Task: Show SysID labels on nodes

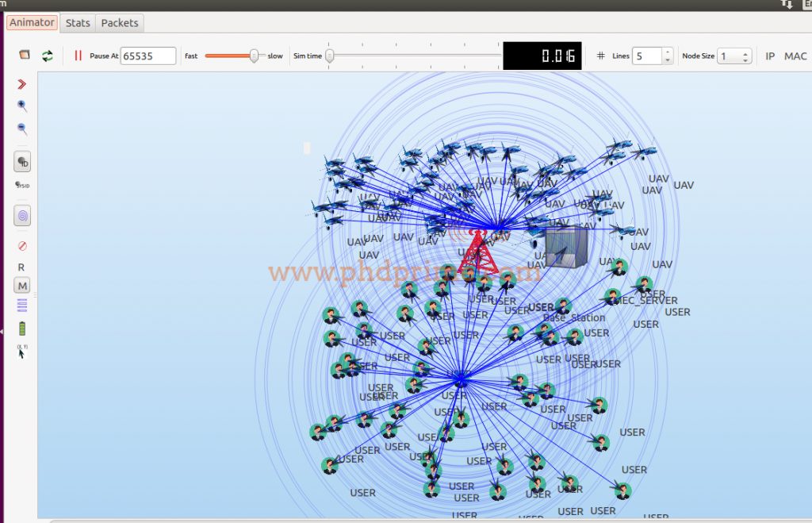Action: pos(21,184)
